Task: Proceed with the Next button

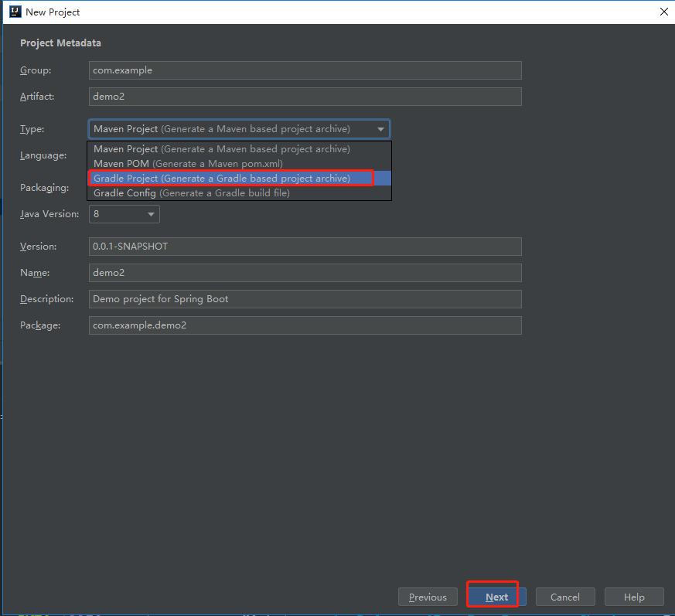Action: 497,597
